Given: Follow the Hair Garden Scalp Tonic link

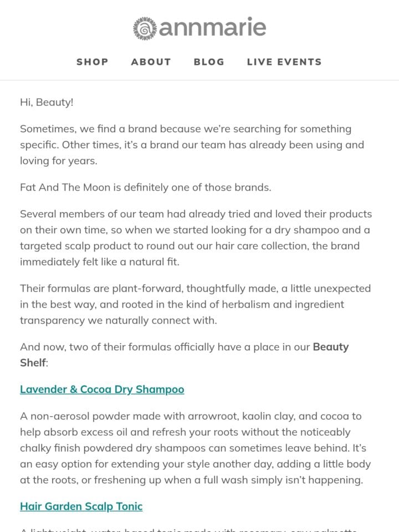Looking at the screenshot, I should (x=81, y=507).
